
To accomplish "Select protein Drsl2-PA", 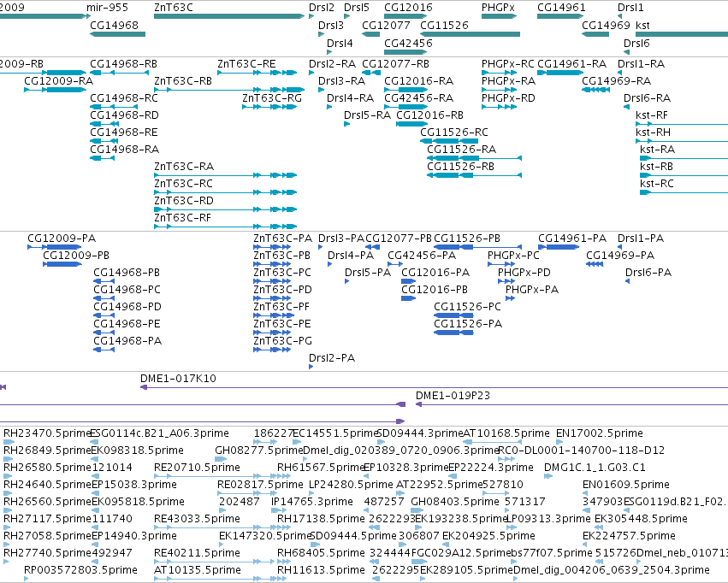I will (311, 367).
